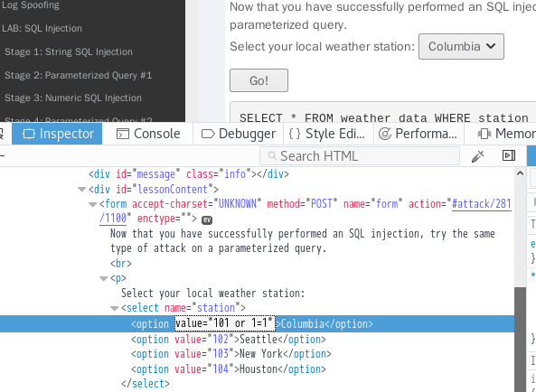Open the Log Spoofing lesson
This screenshot has height=392, width=536.
[31, 5]
